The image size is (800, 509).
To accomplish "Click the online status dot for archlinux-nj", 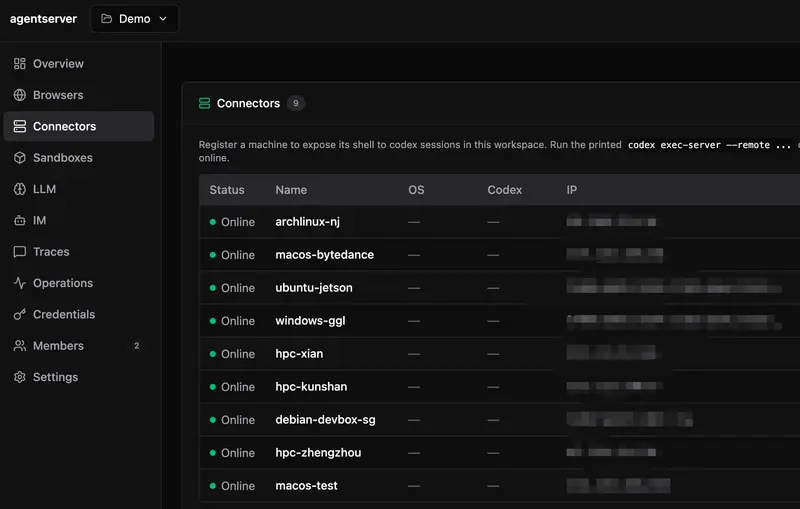I will click(x=213, y=222).
